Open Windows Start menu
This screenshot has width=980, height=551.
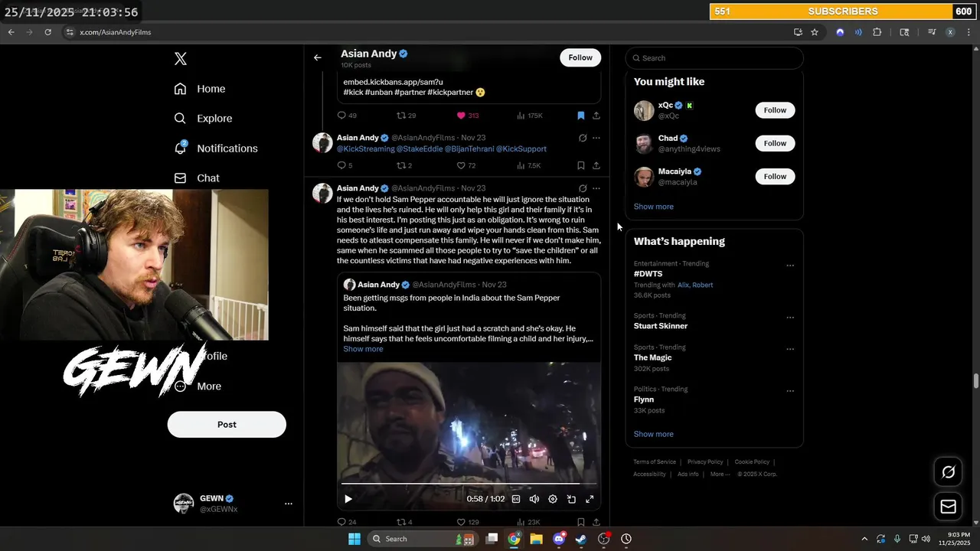354,539
